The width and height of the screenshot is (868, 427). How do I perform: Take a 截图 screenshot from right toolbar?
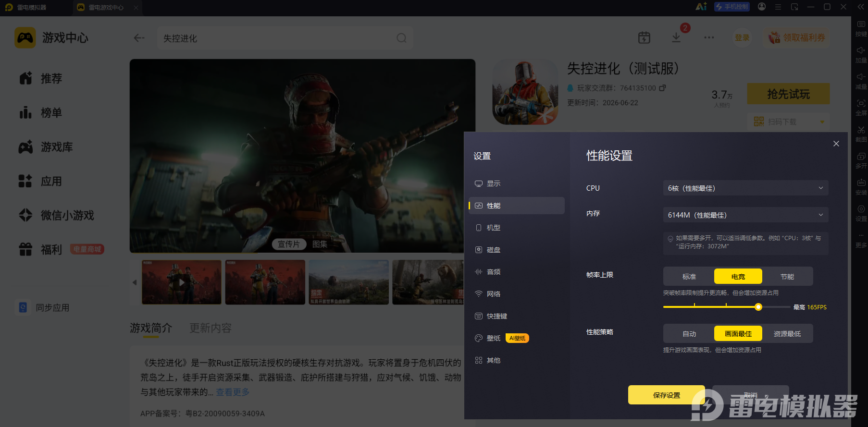point(861,134)
